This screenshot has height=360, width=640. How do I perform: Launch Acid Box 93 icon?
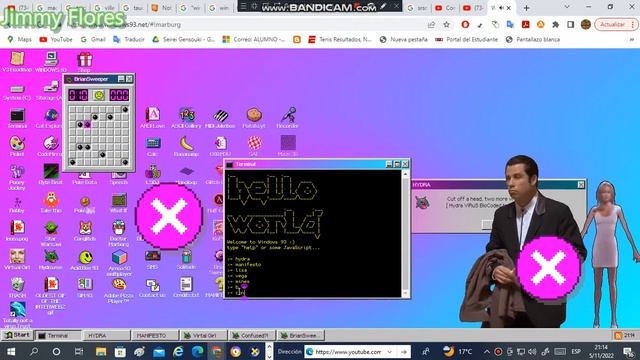(x=85, y=260)
